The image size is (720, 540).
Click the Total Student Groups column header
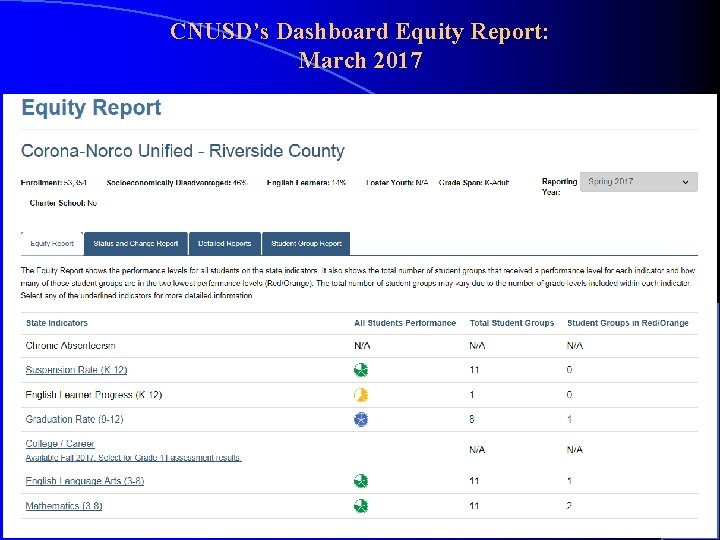tap(512, 323)
